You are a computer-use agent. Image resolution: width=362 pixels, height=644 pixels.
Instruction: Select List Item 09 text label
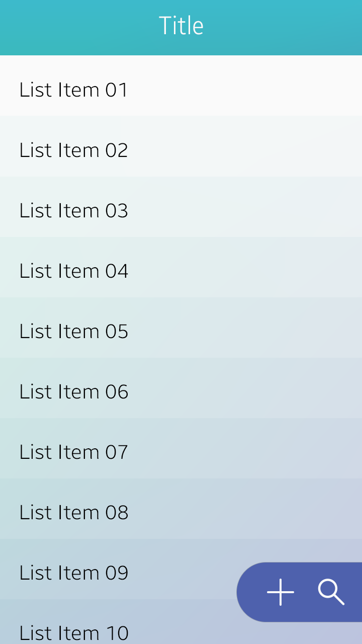pyautogui.click(x=74, y=573)
